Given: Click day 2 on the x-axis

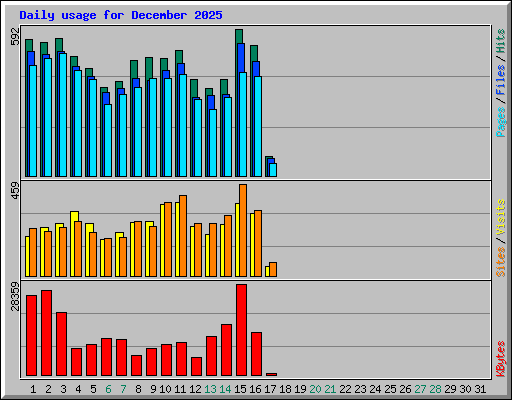Looking at the screenshot, I should [48, 389].
